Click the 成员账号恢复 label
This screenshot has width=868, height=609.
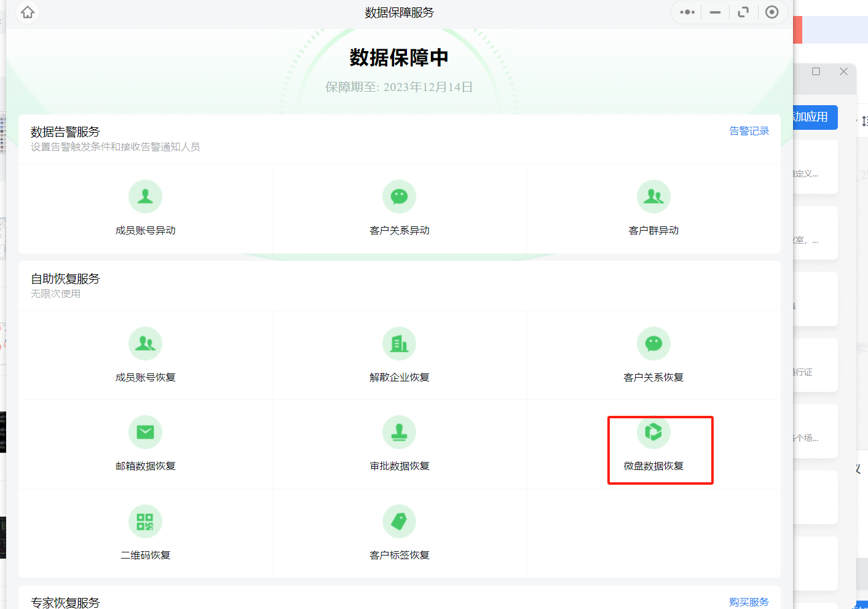tap(146, 377)
